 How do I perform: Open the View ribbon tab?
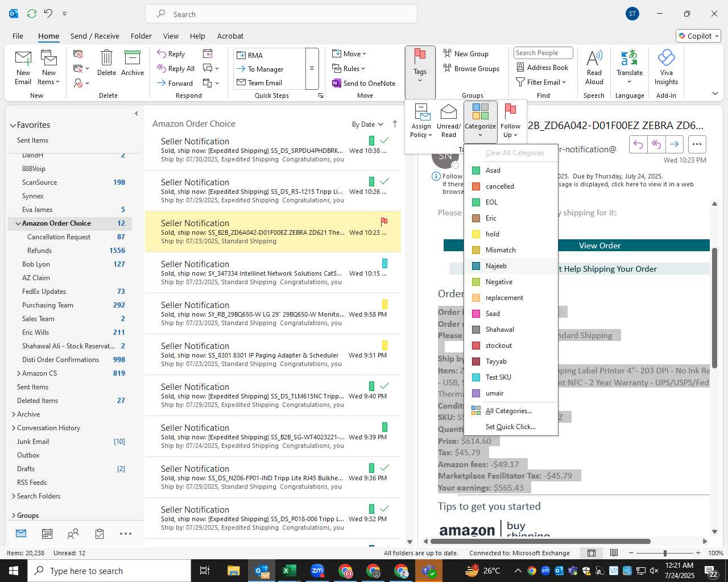pos(171,36)
